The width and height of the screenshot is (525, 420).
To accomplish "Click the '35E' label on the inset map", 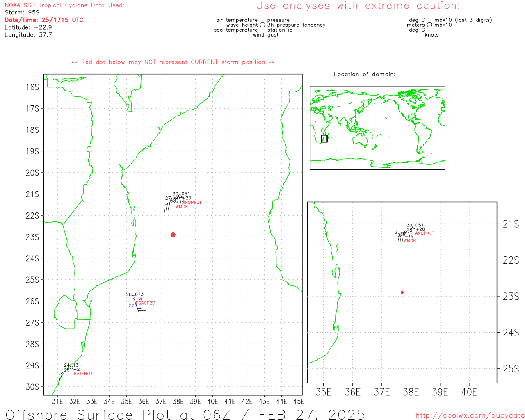I will click(x=324, y=392).
